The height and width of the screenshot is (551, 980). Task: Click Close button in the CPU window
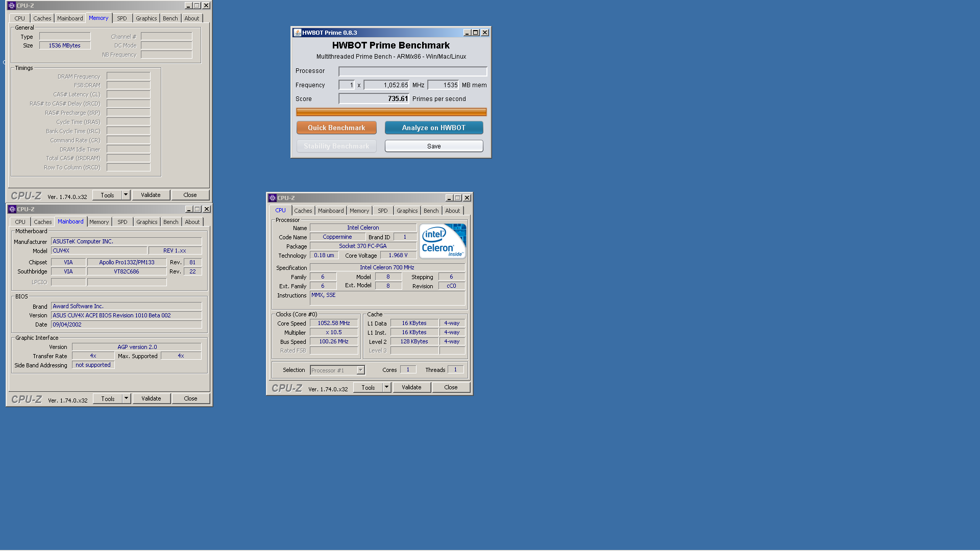[x=451, y=387]
